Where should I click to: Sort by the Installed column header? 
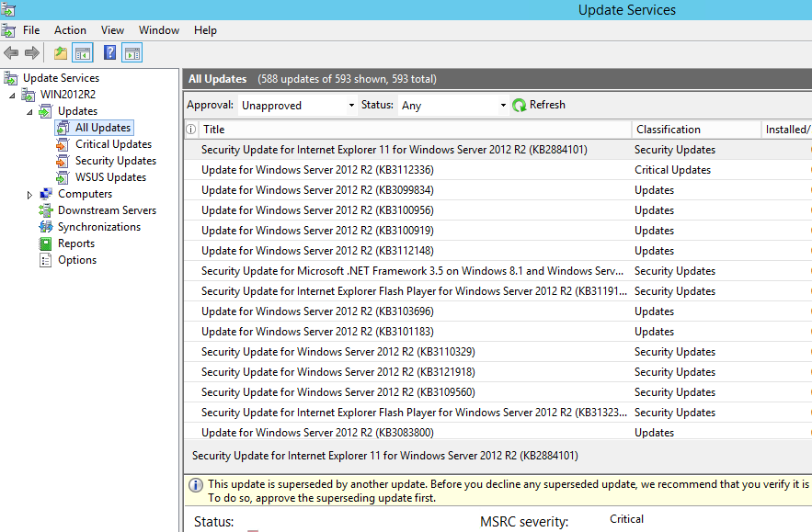(786, 130)
